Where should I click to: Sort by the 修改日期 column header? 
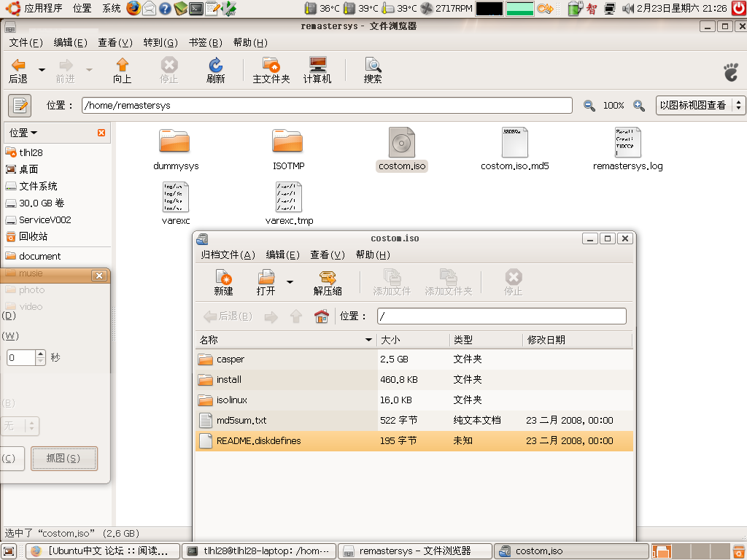(x=578, y=340)
